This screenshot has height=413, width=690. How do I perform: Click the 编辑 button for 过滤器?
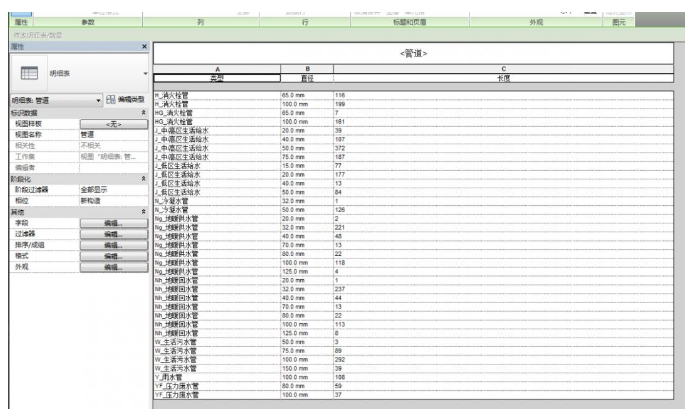coord(114,234)
